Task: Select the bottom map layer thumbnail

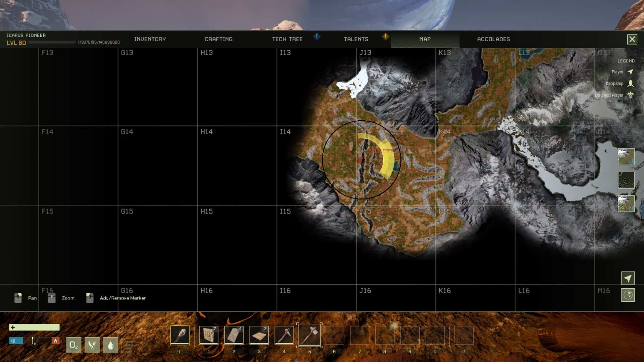Action: (x=626, y=203)
